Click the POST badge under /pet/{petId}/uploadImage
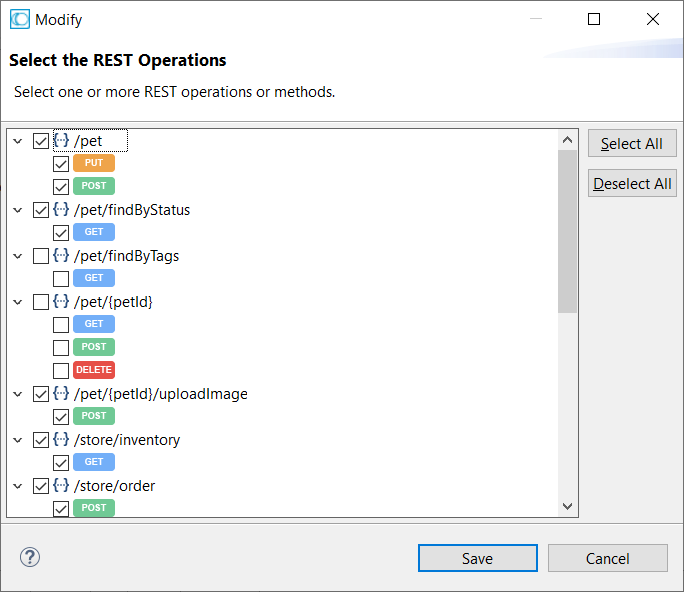The height and width of the screenshot is (592, 684). click(x=94, y=416)
